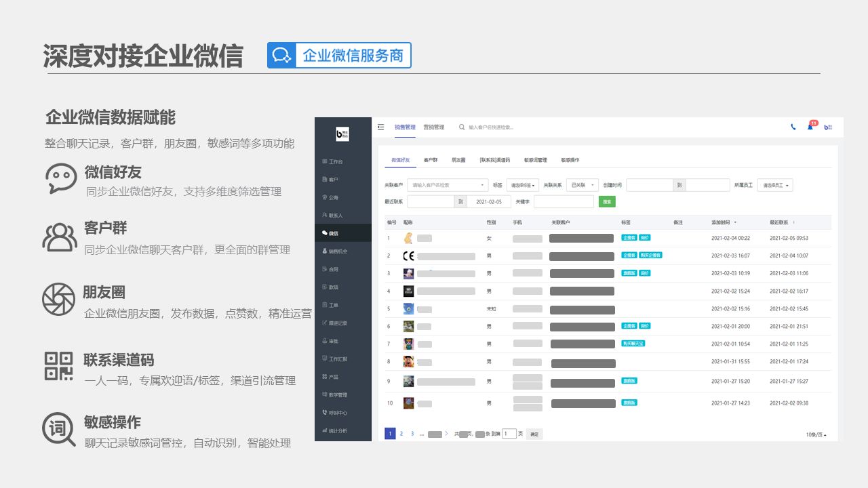Expand the 所属员工 employee dropdown
This screenshot has width=868, height=488.
click(774, 185)
